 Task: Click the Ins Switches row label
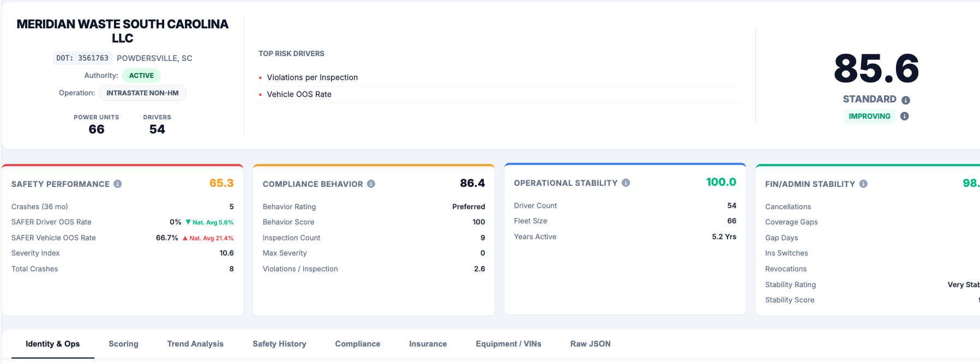[x=786, y=253]
